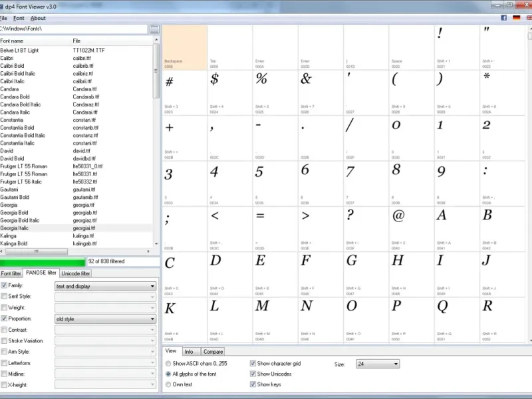Viewport: 532px width, 399px height.
Task: Enable the Serif Style filter checkbox
Action: point(4,296)
